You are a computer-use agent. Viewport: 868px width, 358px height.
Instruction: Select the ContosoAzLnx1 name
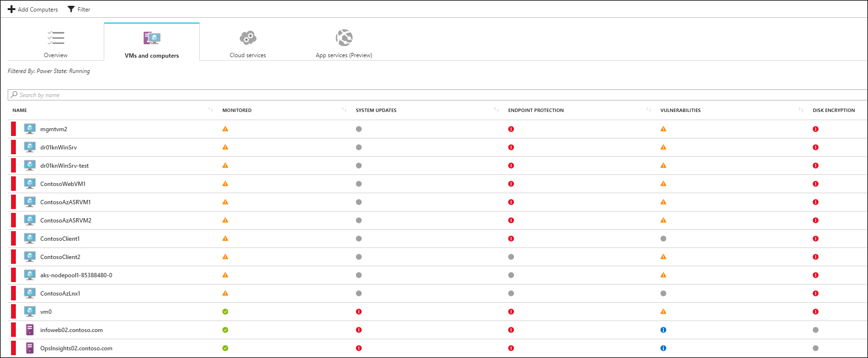pos(60,294)
